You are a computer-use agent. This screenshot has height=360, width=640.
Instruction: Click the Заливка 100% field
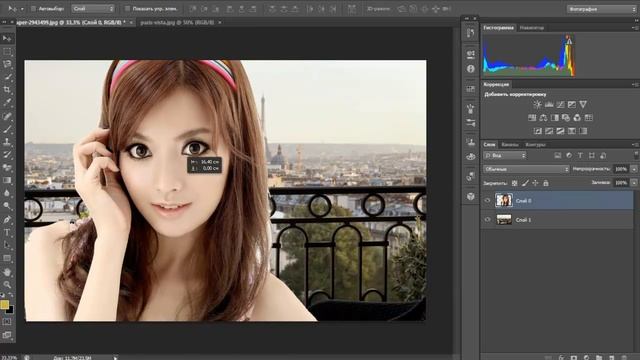tap(622, 183)
